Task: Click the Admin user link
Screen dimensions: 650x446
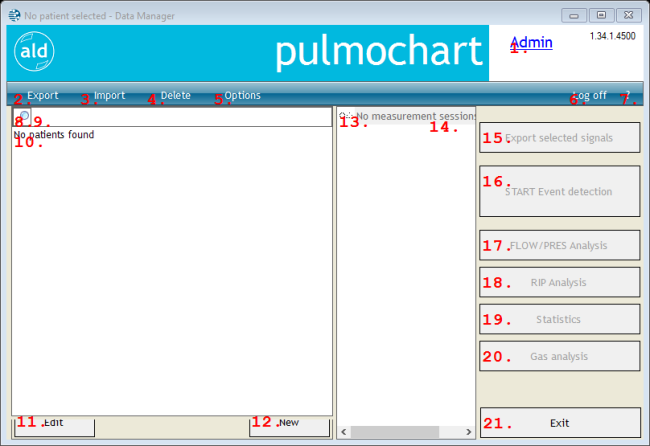Action: [x=531, y=43]
